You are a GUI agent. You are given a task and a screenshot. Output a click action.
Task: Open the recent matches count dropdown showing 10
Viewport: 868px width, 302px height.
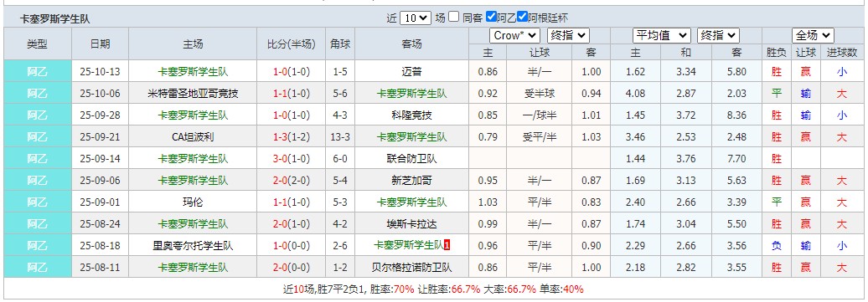pos(416,18)
